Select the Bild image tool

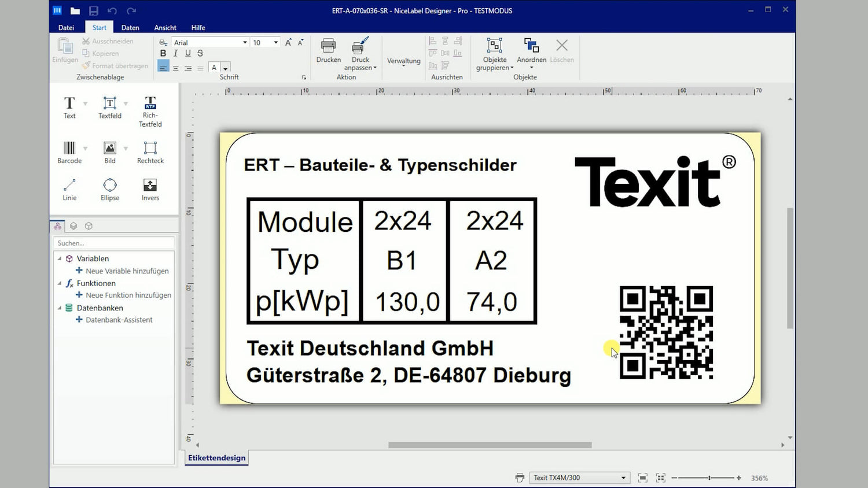(x=110, y=153)
